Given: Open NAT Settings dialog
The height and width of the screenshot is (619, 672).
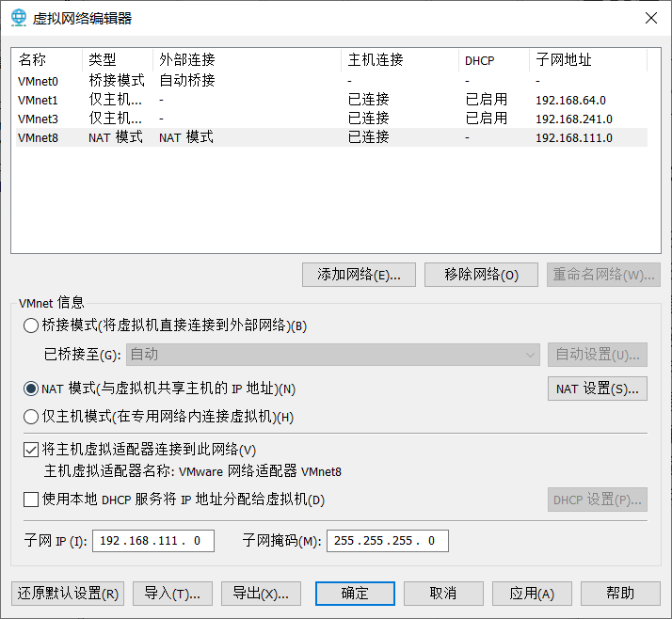Looking at the screenshot, I should pos(597,389).
